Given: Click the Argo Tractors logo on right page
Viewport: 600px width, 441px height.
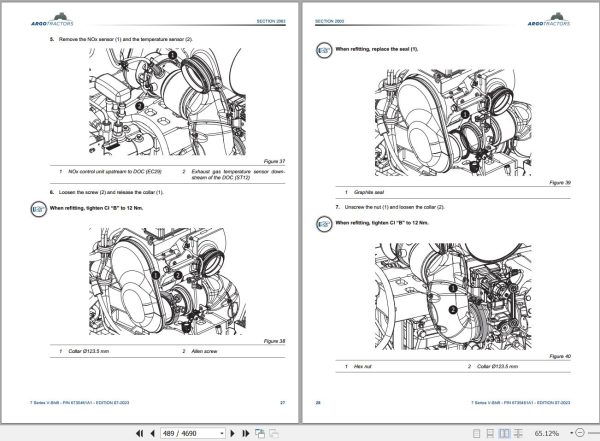Looking at the screenshot, I should click(549, 20).
